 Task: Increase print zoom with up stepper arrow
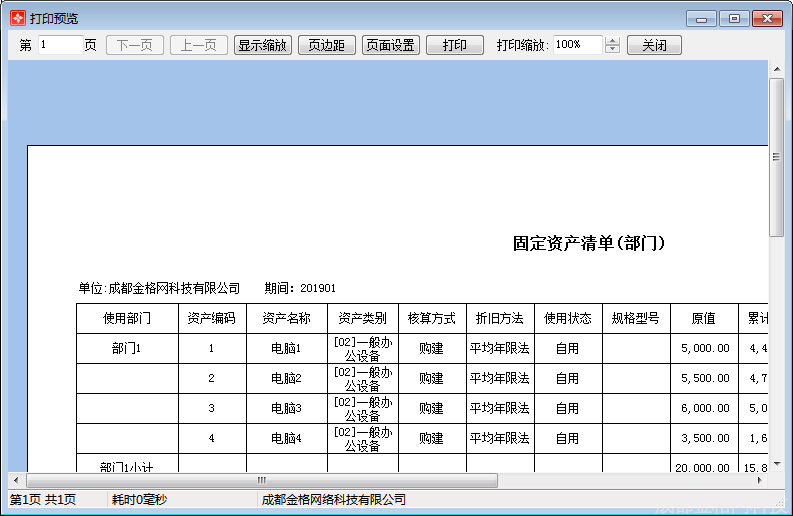point(613,41)
